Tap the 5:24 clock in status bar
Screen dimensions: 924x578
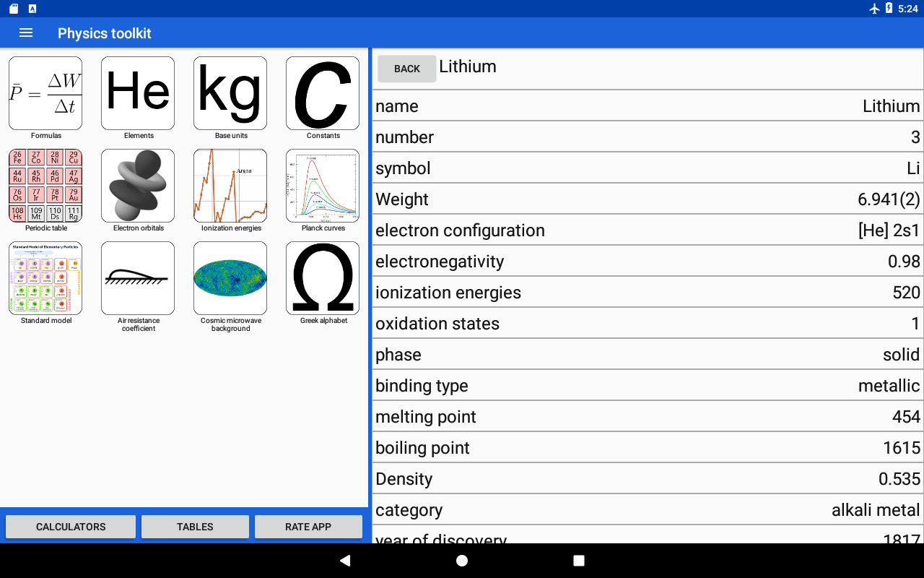(908, 9)
